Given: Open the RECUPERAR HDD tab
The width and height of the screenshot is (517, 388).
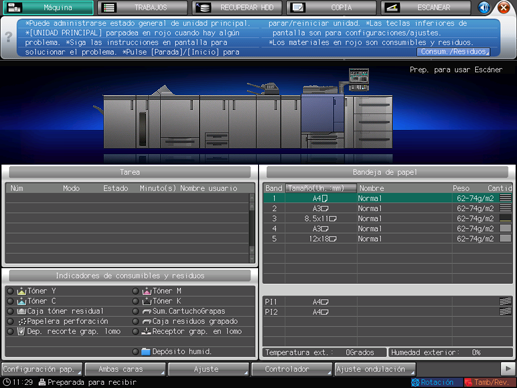Looking at the screenshot, I should 237,7.
